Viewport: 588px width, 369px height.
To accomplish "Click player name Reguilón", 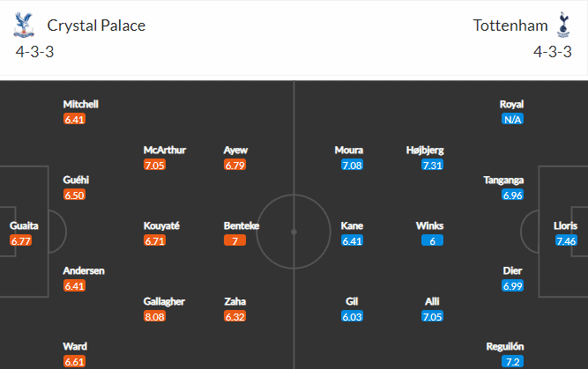I will pyautogui.click(x=505, y=346).
